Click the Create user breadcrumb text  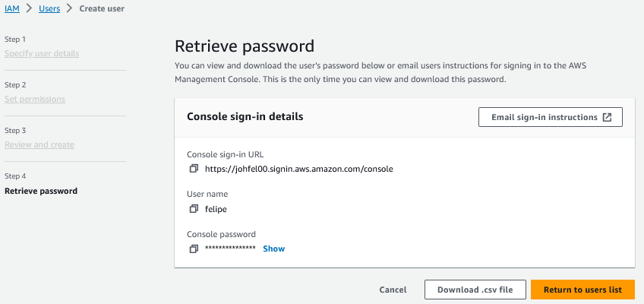click(102, 8)
